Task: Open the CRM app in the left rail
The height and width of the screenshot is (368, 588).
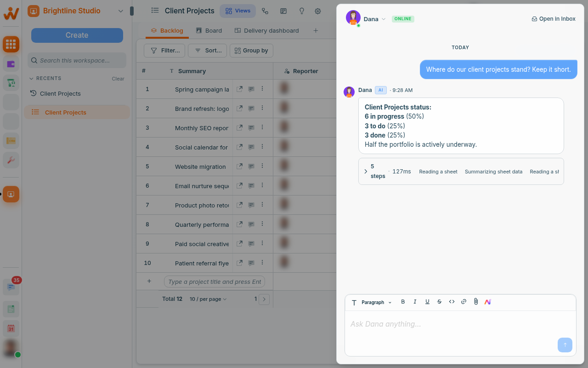Action: (x=11, y=141)
